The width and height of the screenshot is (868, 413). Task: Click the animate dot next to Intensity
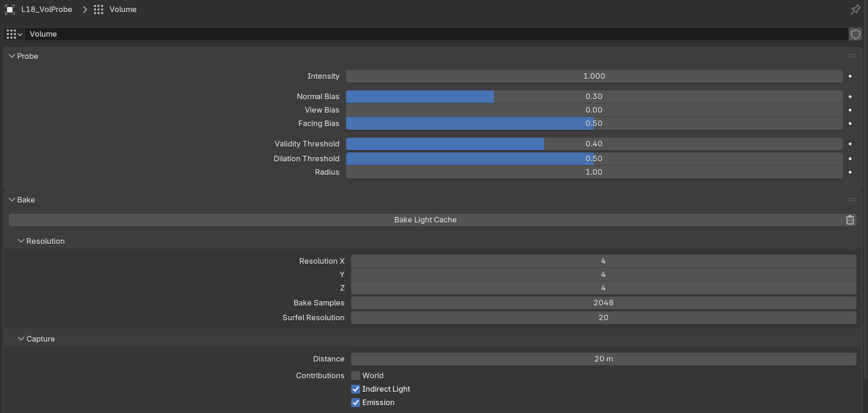pos(850,76)
